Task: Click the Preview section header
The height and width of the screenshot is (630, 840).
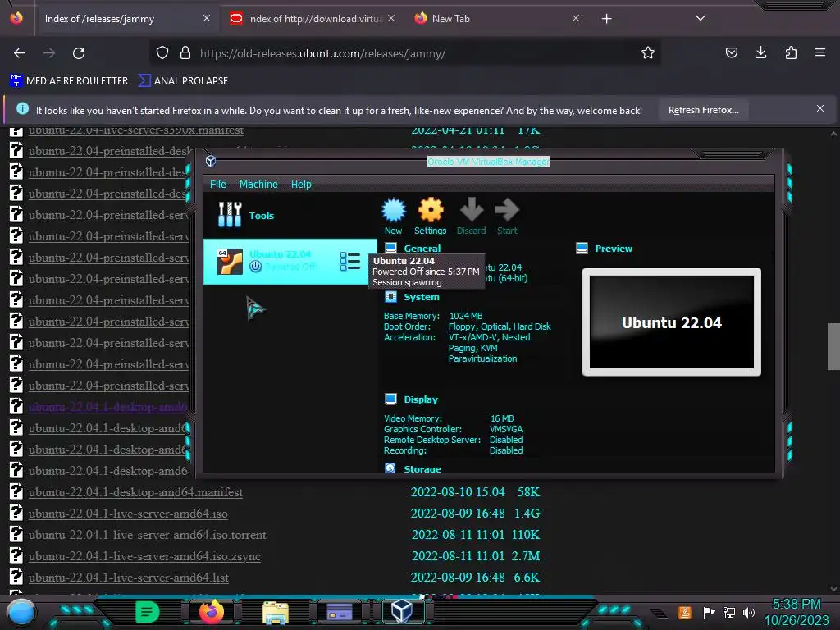Action: (614, 249)
